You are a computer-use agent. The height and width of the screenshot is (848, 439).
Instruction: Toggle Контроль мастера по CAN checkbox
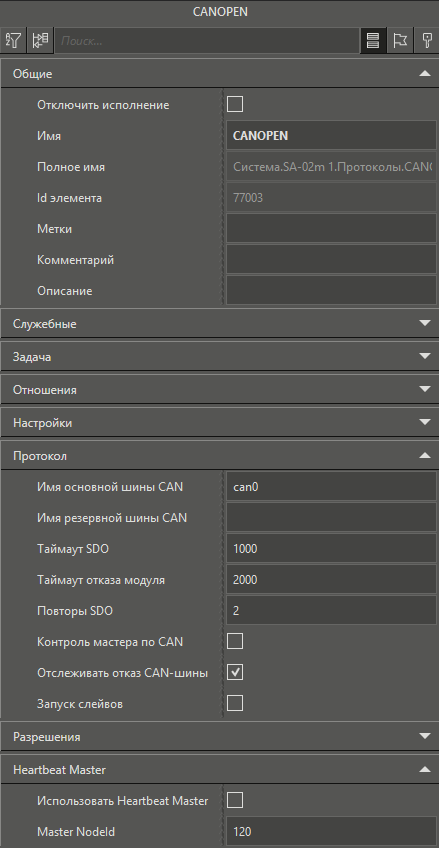(235, 641)
